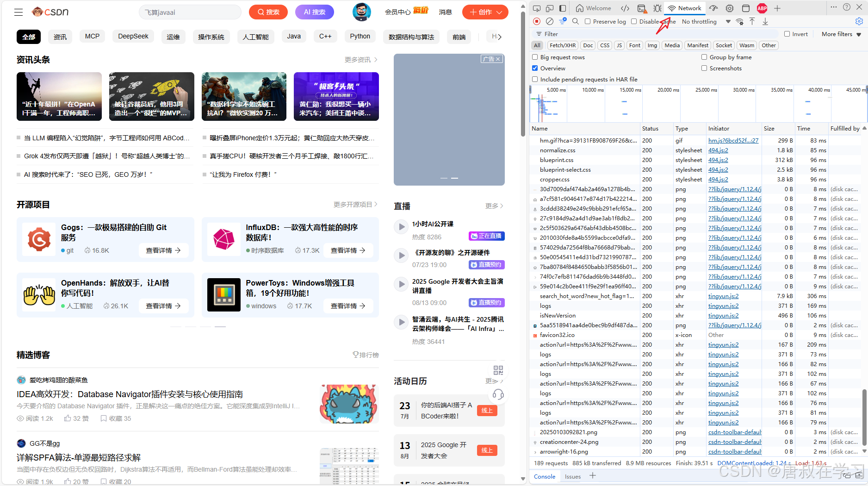This screenshot has width=868, height=486.
Task: Open DevTools three-dot customize menu
Action: tap(834, 7)
